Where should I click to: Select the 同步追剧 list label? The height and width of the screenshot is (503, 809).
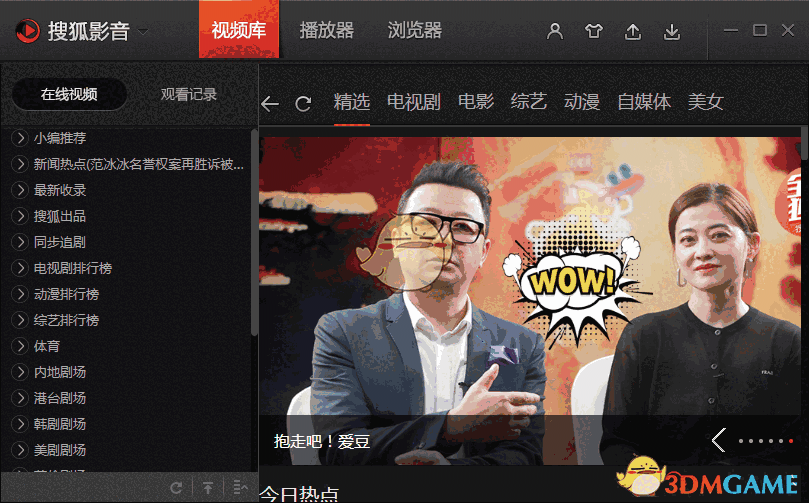(x=60, y=242)
